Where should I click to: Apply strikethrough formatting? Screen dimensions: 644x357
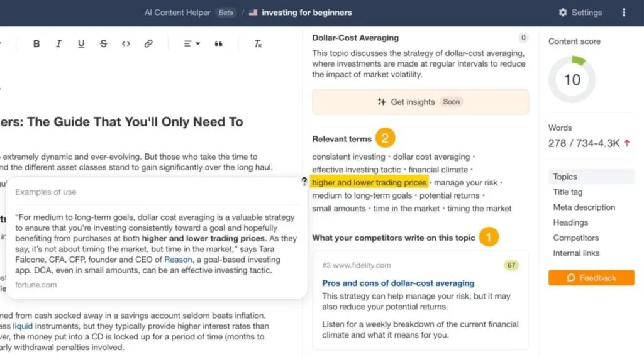104,43
